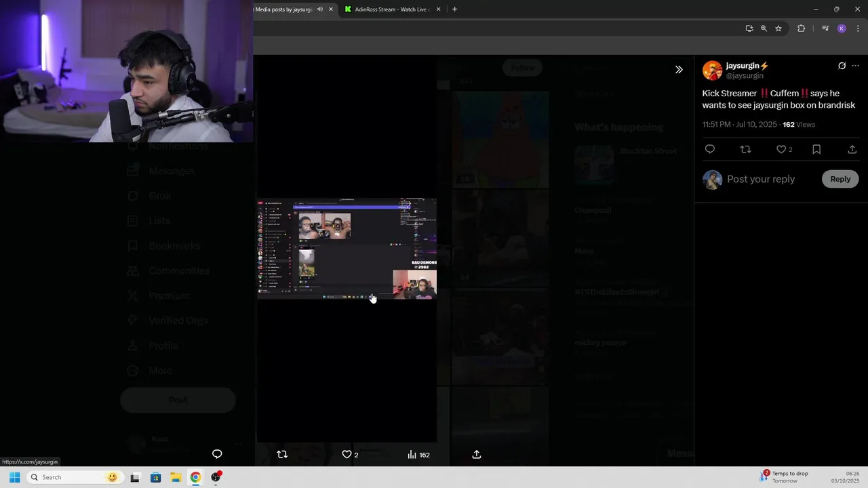The width and height of the screenshot is (868, 488).
Task: Open the jaysurgin display name link
Action: [747, 66]
